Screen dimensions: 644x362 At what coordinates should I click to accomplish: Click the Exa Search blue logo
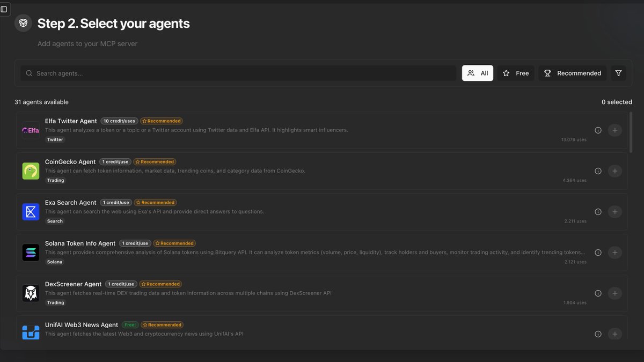(31, 212)
